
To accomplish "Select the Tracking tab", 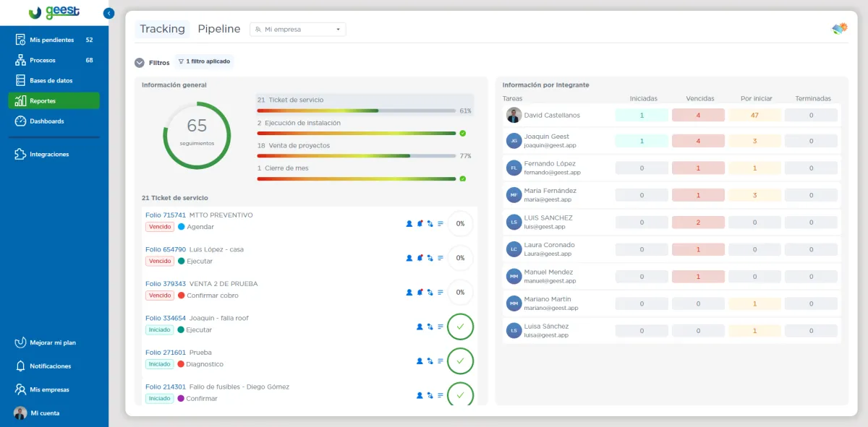I will coord(162,29).
